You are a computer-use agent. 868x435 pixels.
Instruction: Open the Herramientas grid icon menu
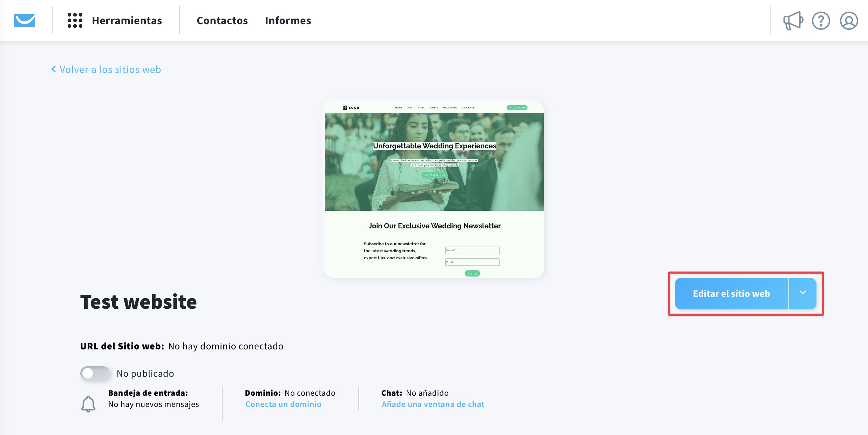tap(75, 20)
